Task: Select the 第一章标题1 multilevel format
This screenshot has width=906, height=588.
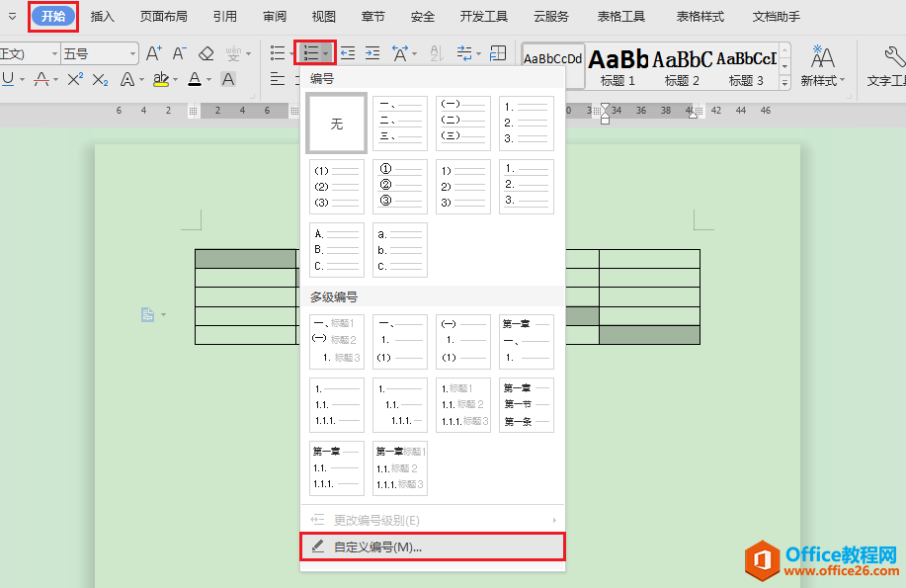Action: click(x=400, y=468)
